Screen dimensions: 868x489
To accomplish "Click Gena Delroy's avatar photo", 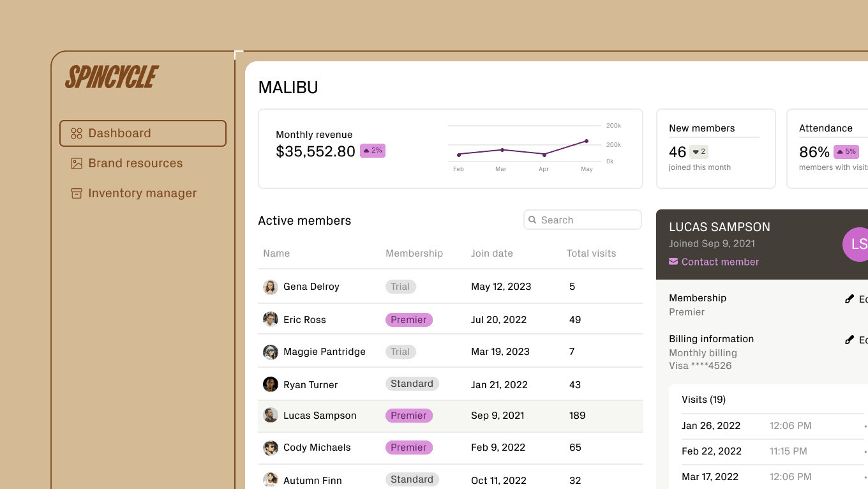I will 270,287.
